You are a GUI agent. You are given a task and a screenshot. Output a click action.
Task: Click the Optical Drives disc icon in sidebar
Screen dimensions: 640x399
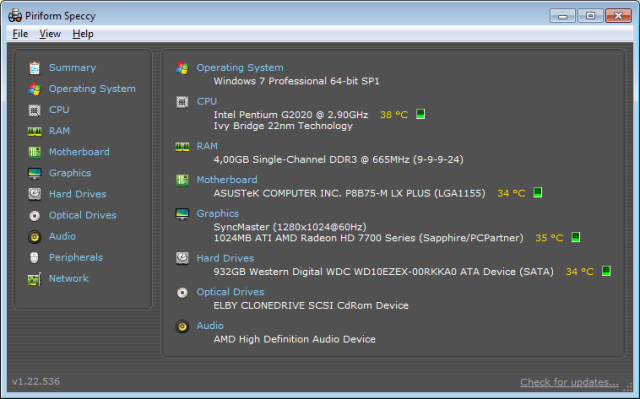pyautogui.click(x=35, y=215)
